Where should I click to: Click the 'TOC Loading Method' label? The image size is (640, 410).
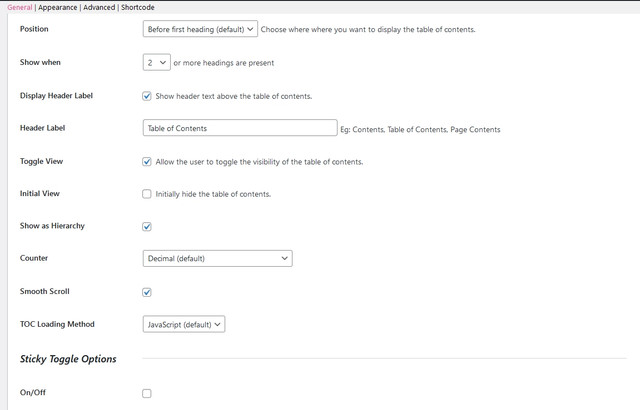coord(57,324)
